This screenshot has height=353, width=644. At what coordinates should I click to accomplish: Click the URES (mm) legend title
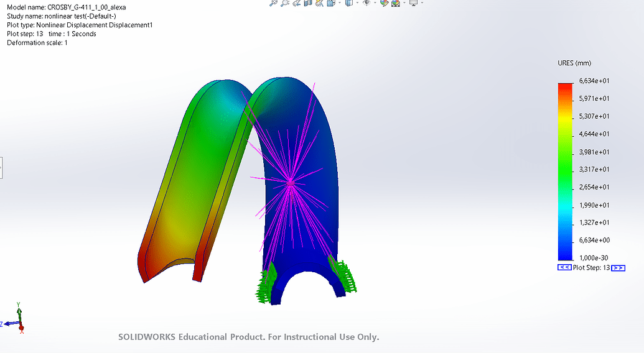coord(574,63)
